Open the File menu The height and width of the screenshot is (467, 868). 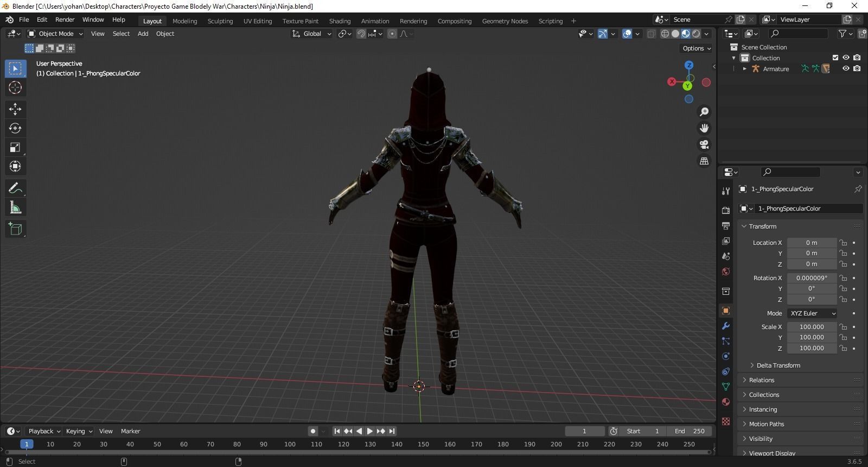click(24, 20)
